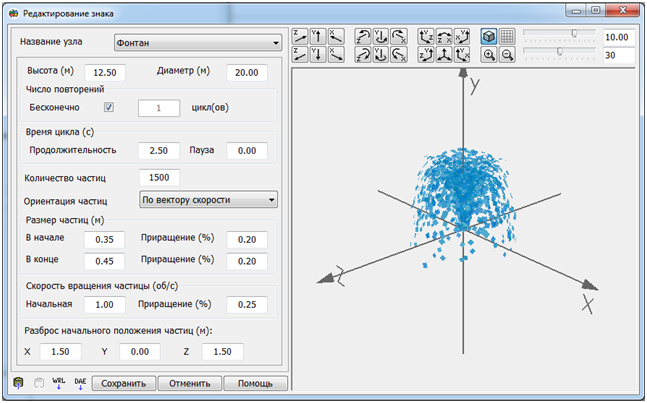647x403 pixels.
Task: Zoom in with the plus magnifier
Action: click(x=490, y=54)
